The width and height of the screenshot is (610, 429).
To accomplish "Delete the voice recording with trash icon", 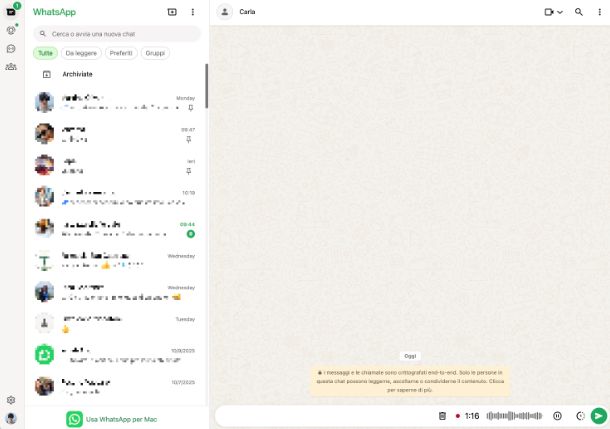I will point(442,416).
